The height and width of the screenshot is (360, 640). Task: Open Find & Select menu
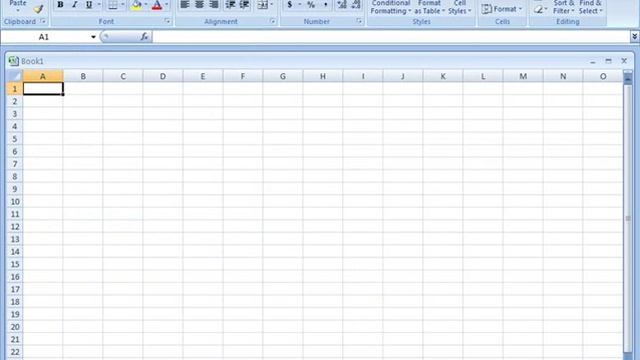(x=590, y=7)
